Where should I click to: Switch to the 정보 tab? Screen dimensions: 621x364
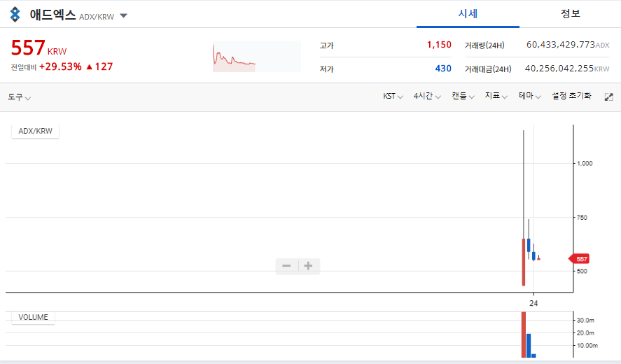(x=570, y=14)
